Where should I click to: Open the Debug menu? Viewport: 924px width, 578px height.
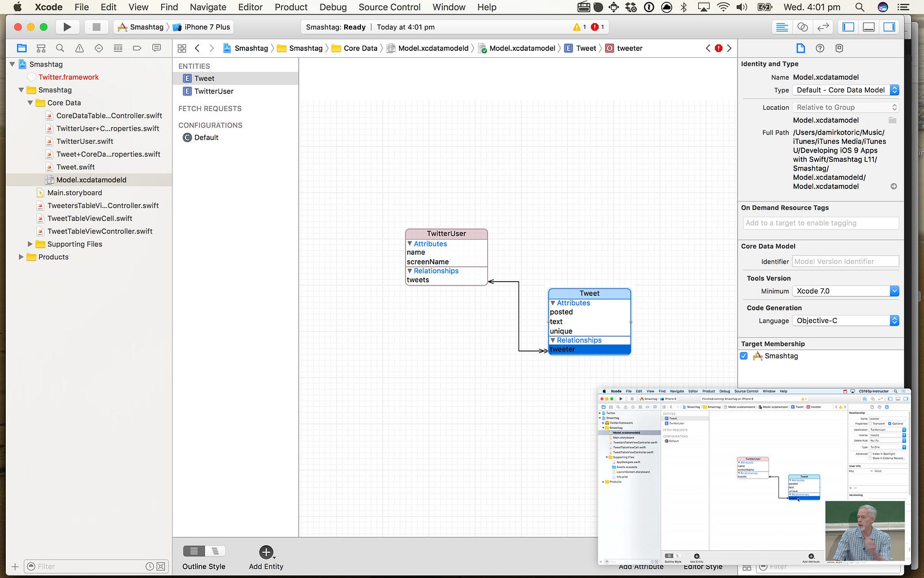(333, 7)
